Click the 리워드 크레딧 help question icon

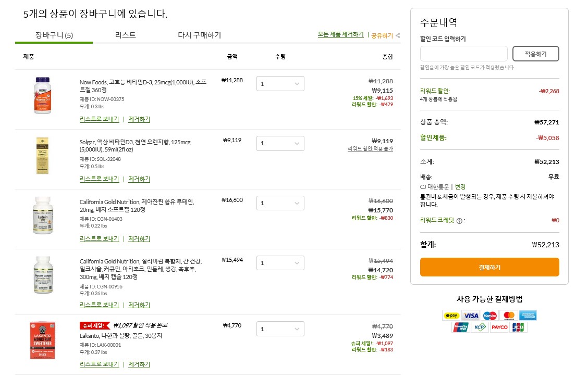click(x=459, y=221)
